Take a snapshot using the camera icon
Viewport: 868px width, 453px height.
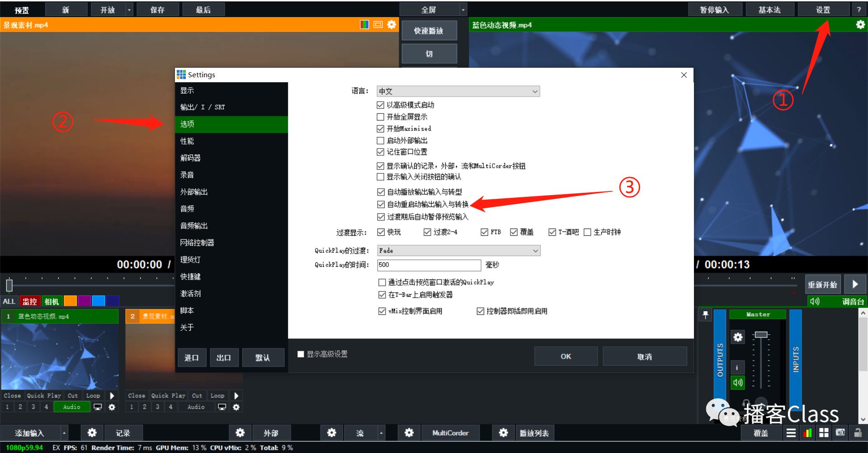click(840, 432)
